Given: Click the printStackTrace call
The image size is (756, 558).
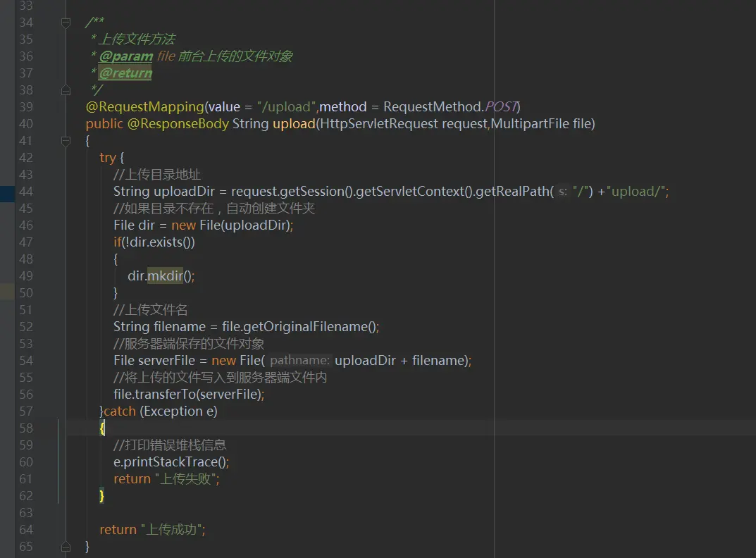Looking at the screenshot, I should tap(171, 462).
